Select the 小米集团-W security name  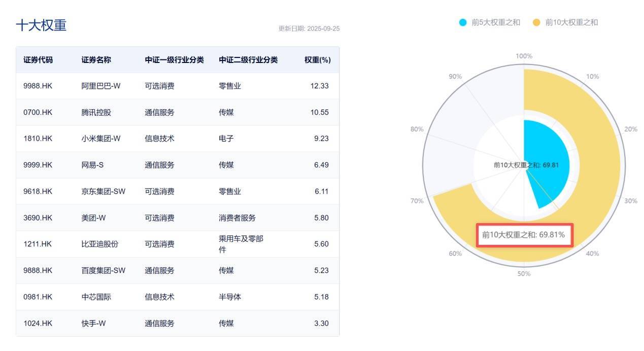coord(101,139)
